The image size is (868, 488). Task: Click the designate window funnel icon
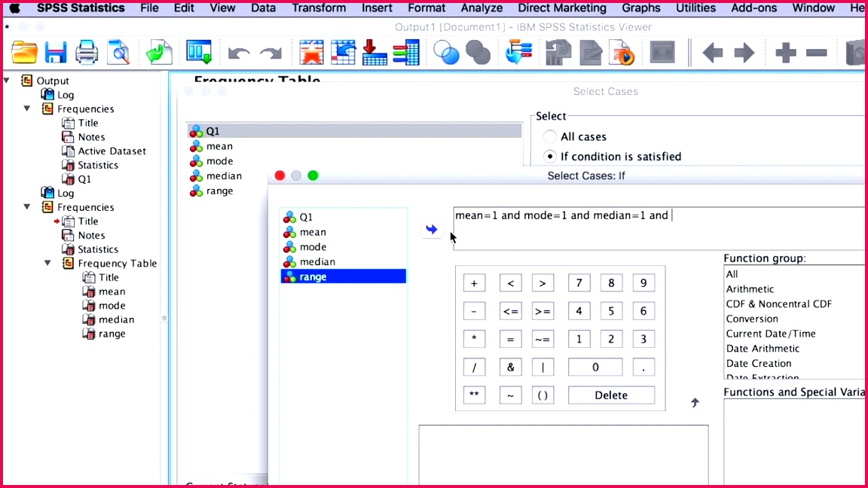[x=518, y=53]
